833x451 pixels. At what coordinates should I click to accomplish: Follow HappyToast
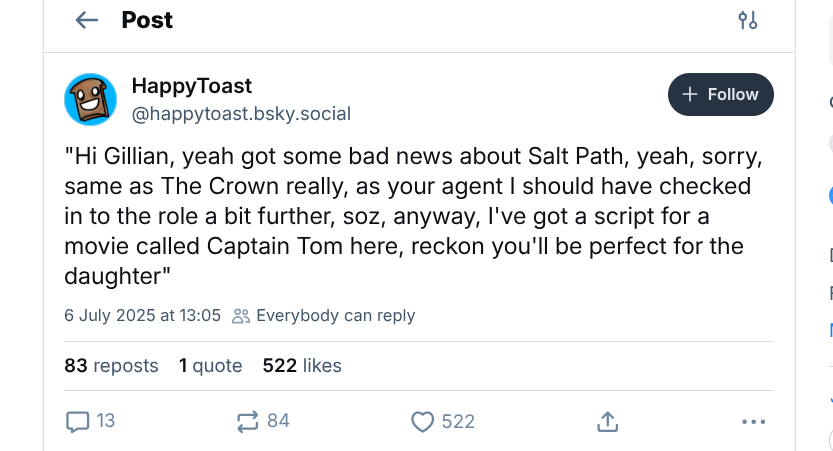coord(720,94)
